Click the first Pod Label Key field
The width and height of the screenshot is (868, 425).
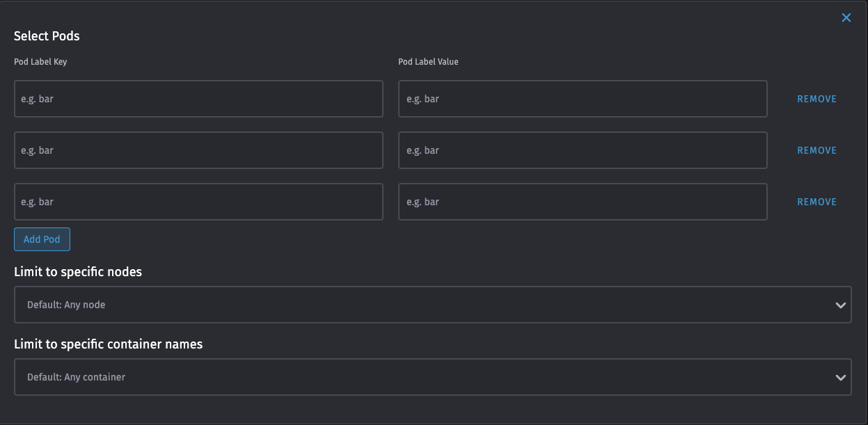[x=198, y=99]
